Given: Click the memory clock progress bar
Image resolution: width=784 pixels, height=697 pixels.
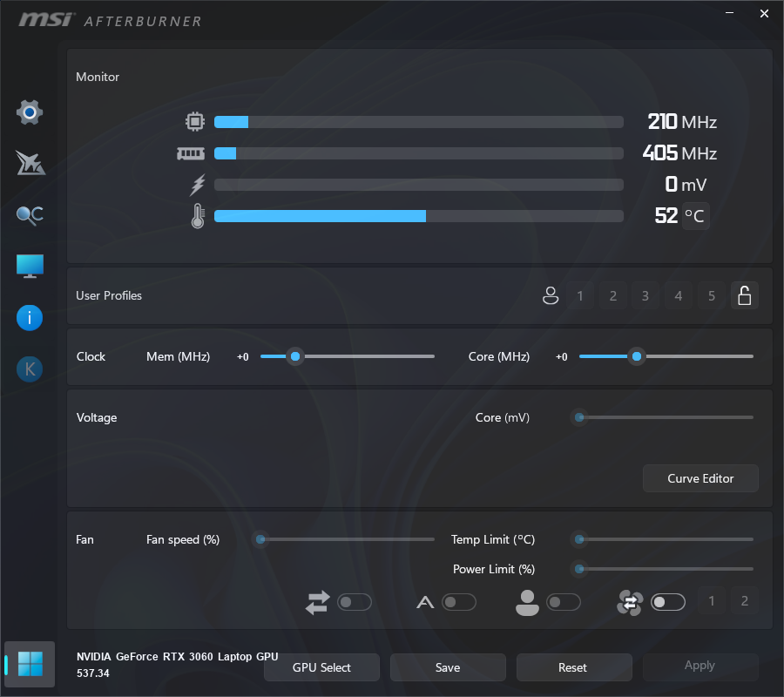Looking at the screenshot, I should pyautogui.click(x=419, y=153).
